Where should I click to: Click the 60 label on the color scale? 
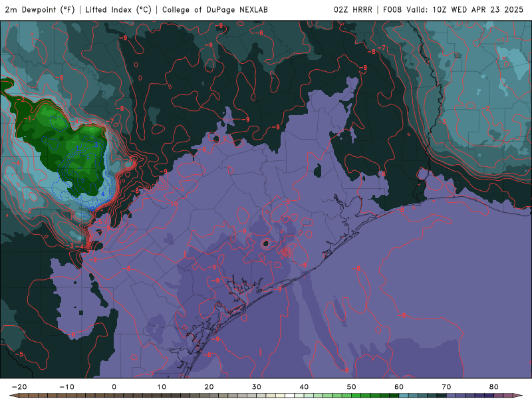[x=399, y=387]
